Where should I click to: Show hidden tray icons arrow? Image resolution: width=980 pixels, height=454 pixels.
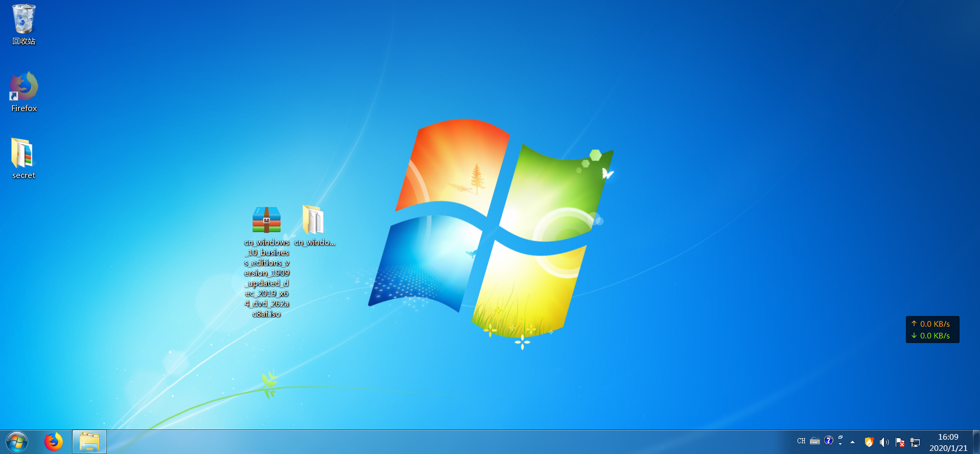pyautogui.click(x=852, y=442)
